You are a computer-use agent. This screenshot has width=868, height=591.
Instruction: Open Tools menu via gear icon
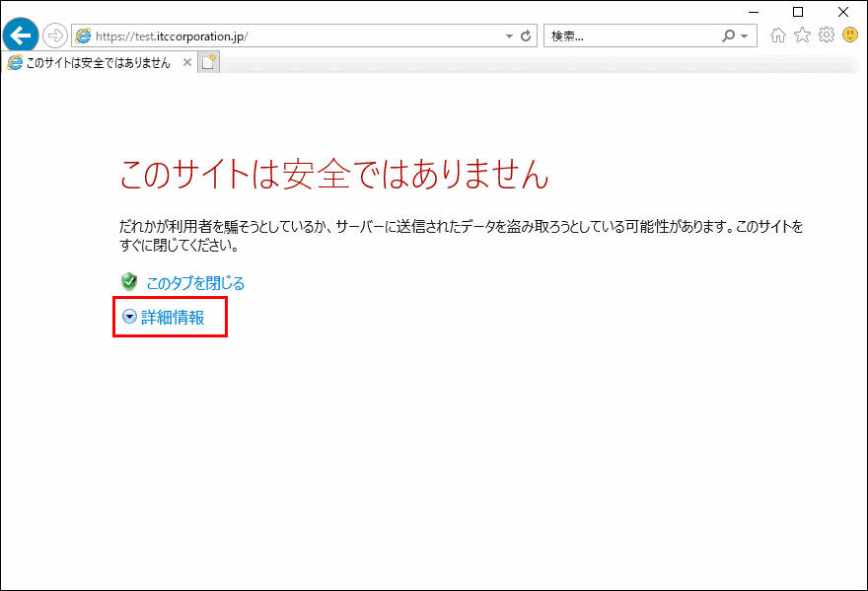[x=826, y=35]
